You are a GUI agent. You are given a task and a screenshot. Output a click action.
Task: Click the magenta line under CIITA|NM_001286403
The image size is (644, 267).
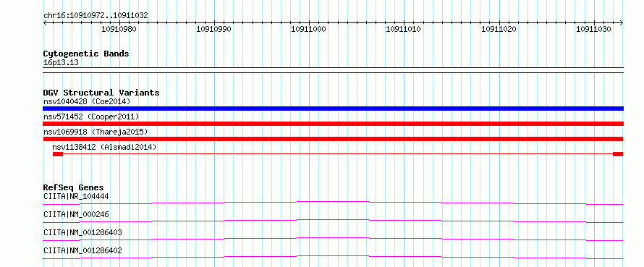point(333,239)
